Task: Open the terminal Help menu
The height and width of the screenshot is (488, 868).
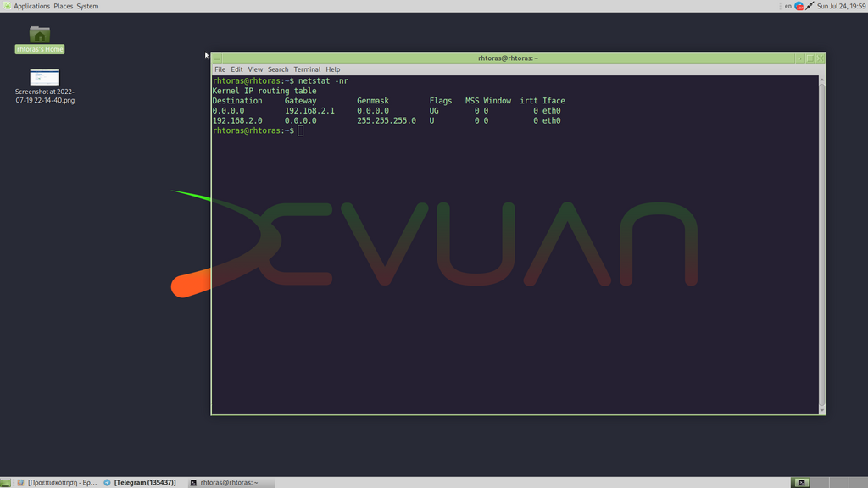Action: pyautogui.click(x=332, y=69)
